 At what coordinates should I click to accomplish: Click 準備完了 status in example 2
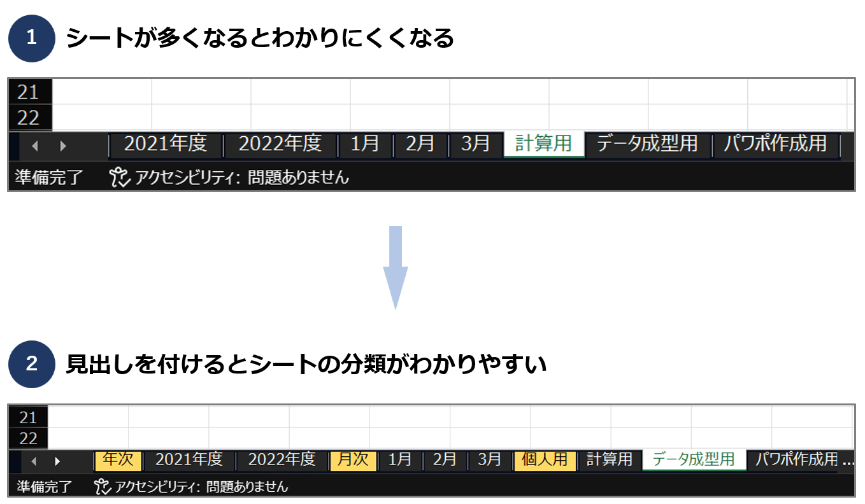[x=44, y=487]
